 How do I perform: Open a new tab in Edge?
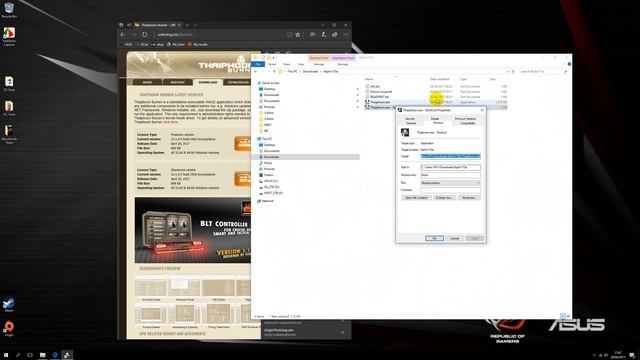[x=187, y=25]
